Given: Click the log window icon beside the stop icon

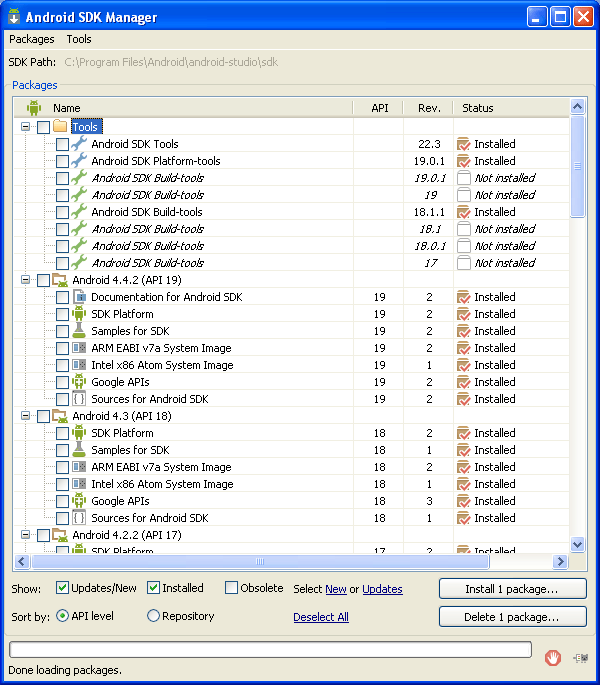Looking at the screenshot, I should tap(581, 658).
